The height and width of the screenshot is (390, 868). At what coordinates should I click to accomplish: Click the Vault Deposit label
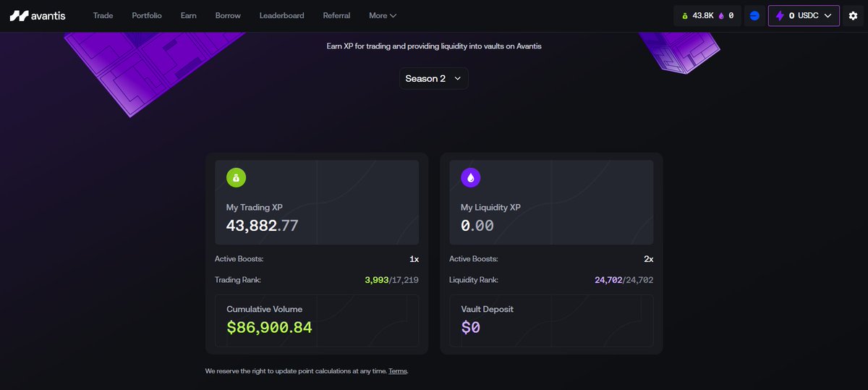click(487, 309)
